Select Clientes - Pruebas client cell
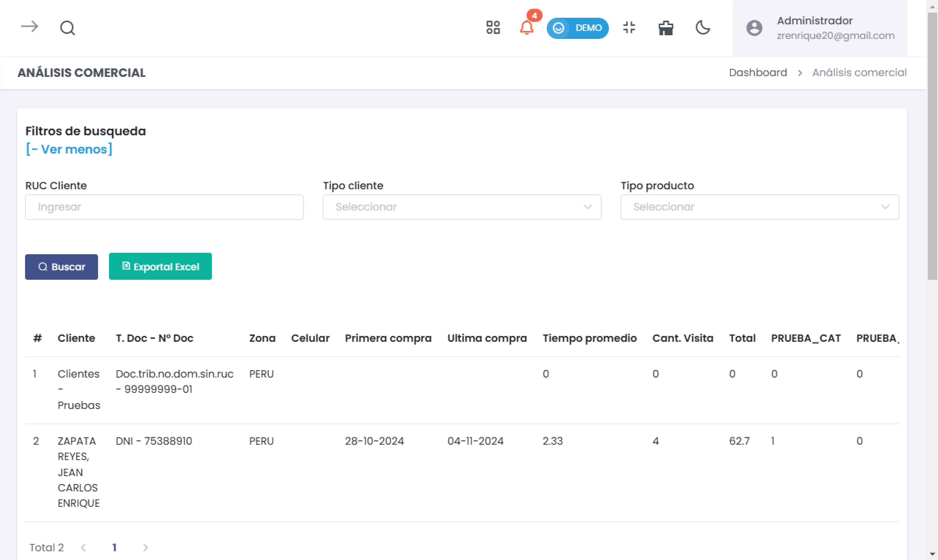Viewport: 938px width, 560px height. tap(79, 389)
